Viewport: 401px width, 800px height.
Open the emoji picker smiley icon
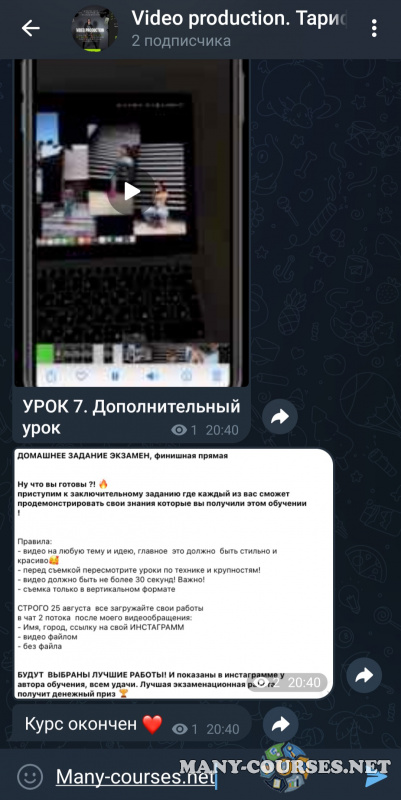pyautogui.click(x=30, y=778)
